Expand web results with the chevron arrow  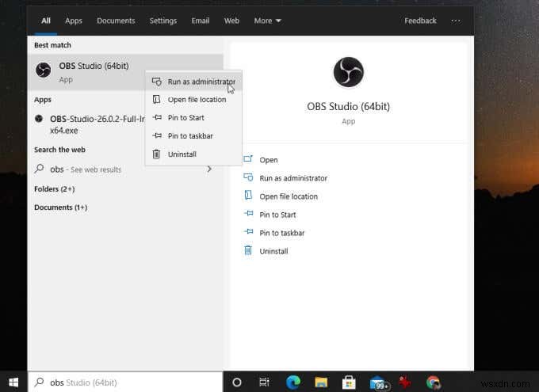[209, 169]
